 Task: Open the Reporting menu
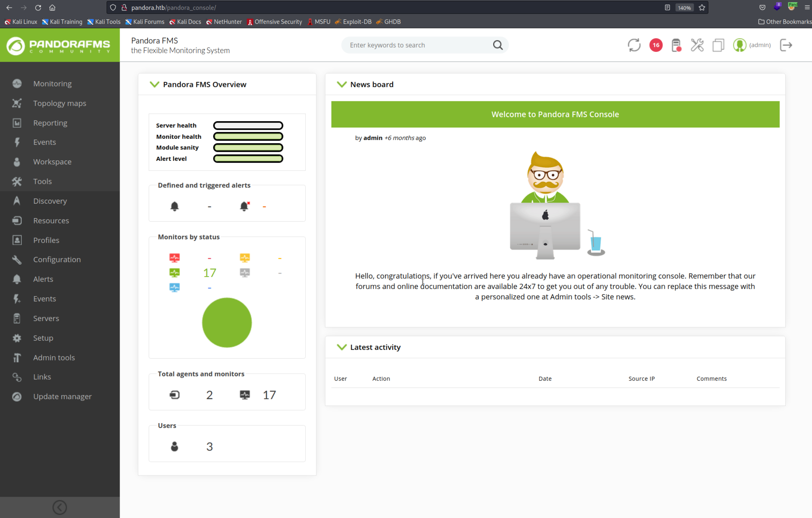click(x=50, y=123)
